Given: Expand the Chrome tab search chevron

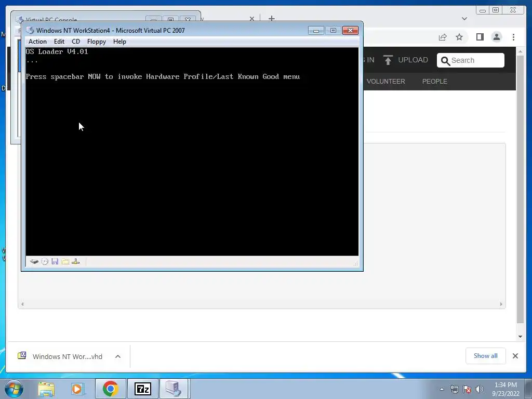Looking at the screenshot, I should tap(464, 19).
